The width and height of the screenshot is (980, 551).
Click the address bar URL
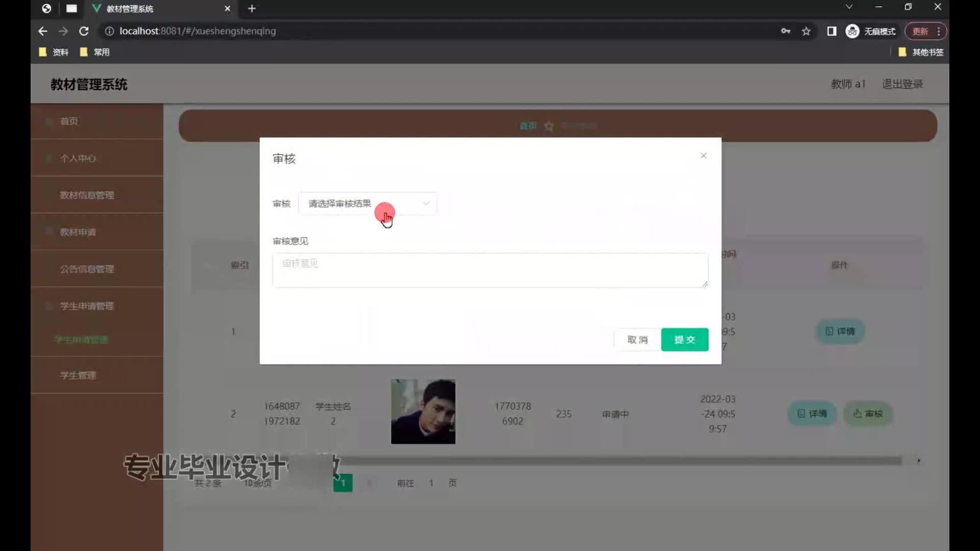pos(198,31)
